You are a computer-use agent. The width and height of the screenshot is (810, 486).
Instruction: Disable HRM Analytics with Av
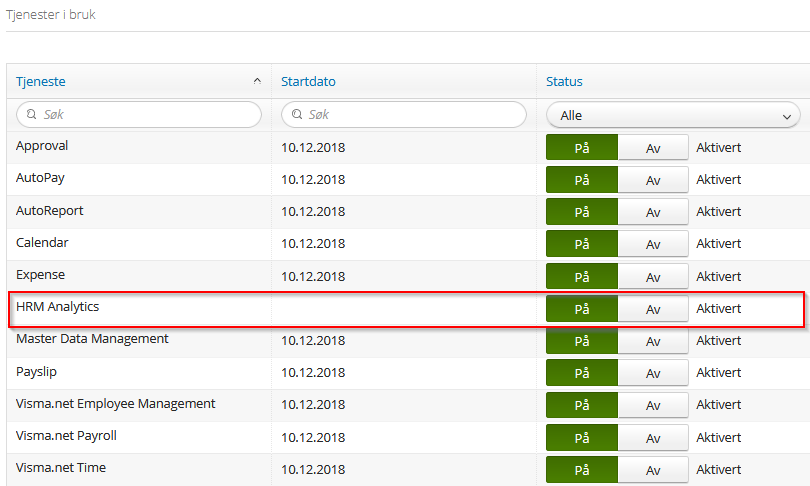coord(653,309)
